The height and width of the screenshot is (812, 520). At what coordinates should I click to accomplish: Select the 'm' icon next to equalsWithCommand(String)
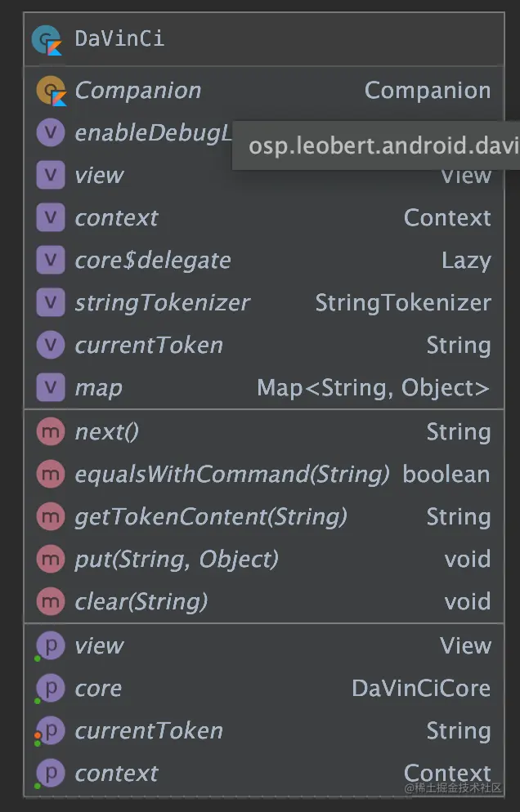[x=50, y=474]
